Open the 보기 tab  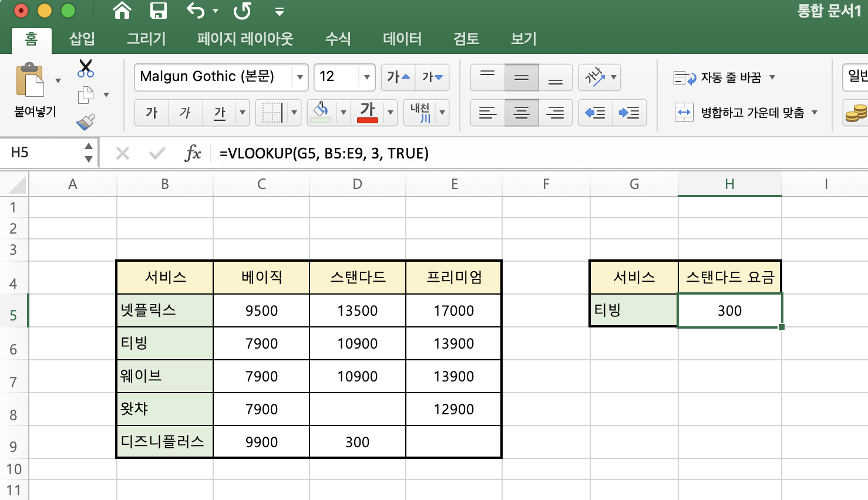point(524,39)
